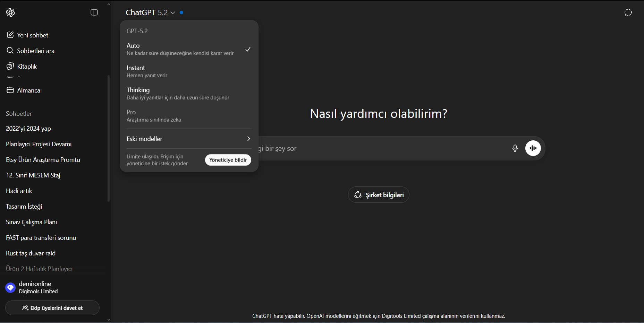
Task: Click the ChatGPT logo icon
Action: 10,12
